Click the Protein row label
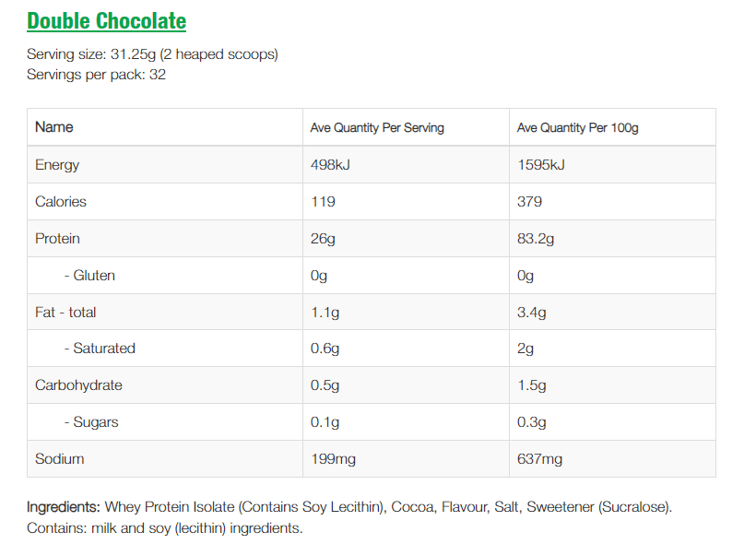Image resolution: width=756 pixels, height=556 pixels. tap(57, 239)
